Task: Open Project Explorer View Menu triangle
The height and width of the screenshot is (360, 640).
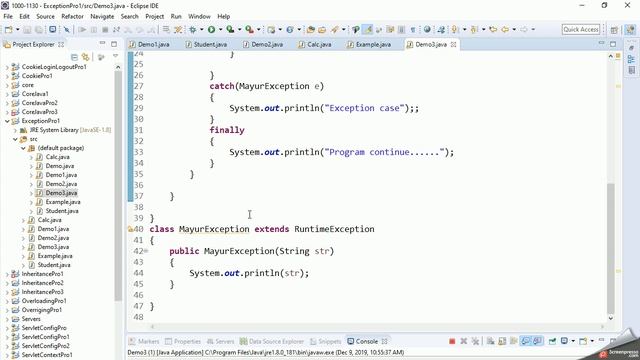Action: 116,56
